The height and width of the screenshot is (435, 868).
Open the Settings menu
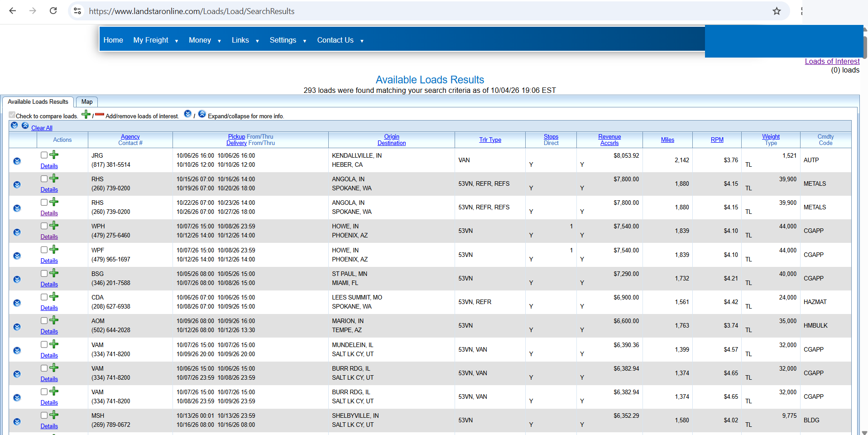click(x=288, y=40)
